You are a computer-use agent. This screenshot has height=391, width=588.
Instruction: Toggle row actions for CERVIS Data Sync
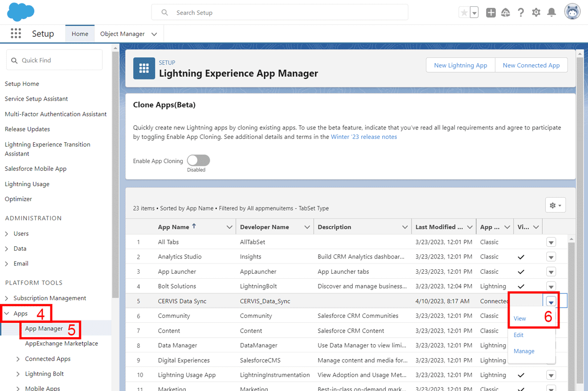point(551,301)
